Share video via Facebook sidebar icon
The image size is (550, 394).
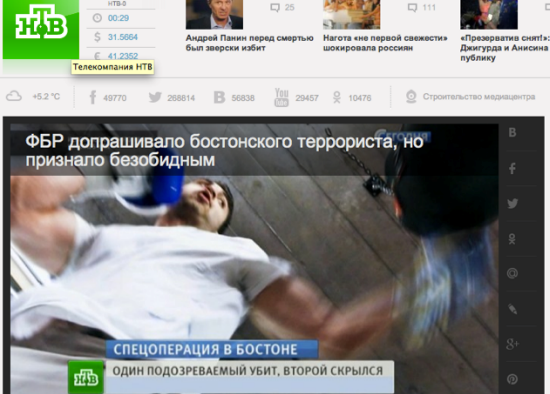pos(512,168)
